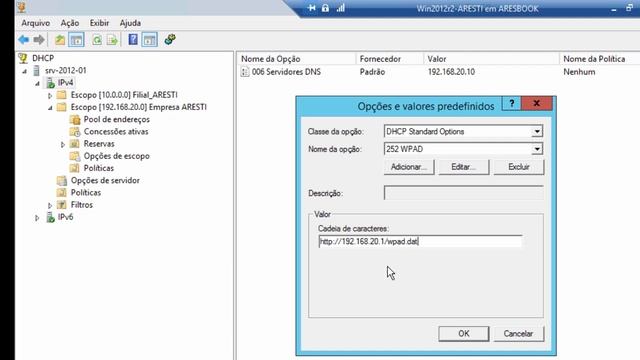Image resolution: width=640 pixels, height=360 pixels.
Task: Click the 192.168.20.10 value cell
Action: [x=451, y=72]
